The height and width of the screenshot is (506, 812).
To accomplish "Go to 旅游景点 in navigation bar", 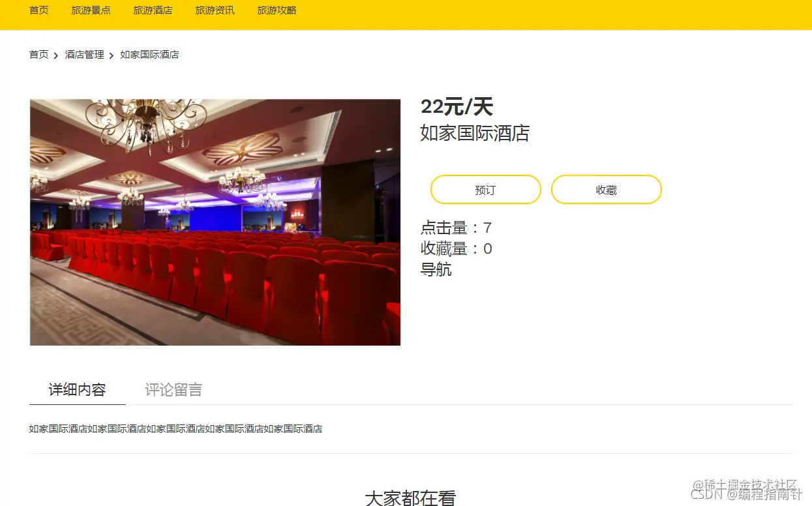I will pos(91,10).
